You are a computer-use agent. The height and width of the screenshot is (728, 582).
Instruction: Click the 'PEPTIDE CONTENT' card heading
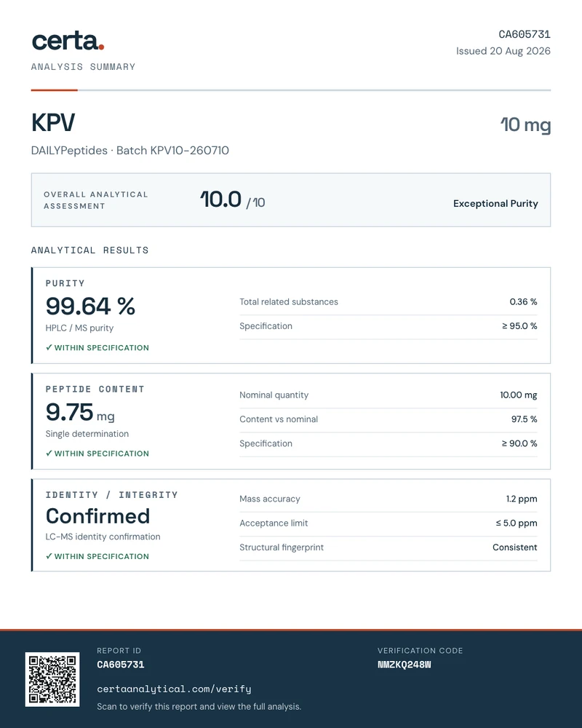95,389
